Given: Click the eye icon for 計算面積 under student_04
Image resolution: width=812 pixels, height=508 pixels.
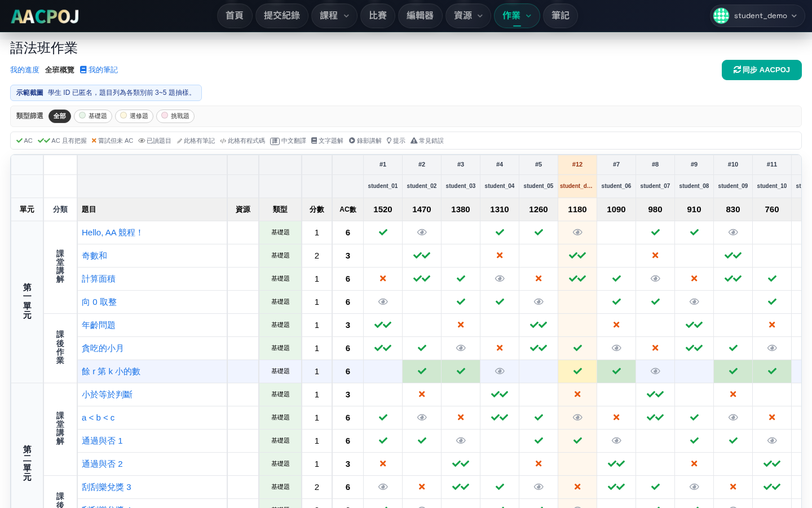Looking at the screenshot, I should (500, 278).
